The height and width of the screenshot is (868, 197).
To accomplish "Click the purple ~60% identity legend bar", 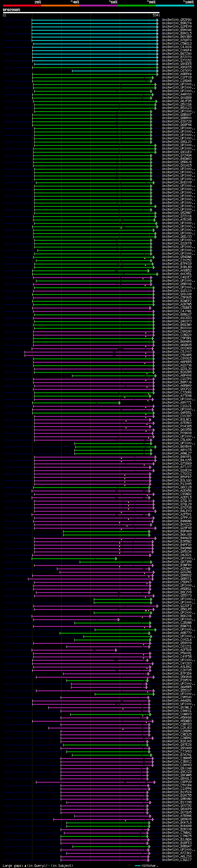I will pos(98,6).
